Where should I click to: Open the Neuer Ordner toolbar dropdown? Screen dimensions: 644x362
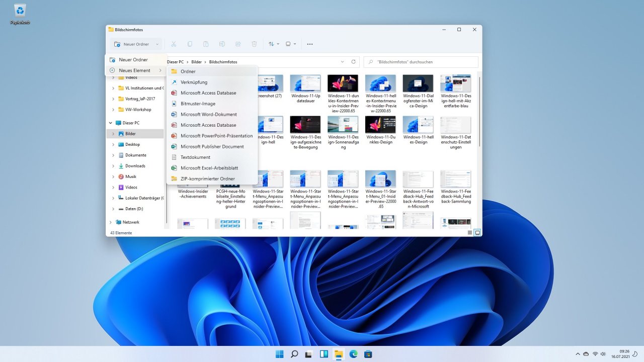(157, 44)
